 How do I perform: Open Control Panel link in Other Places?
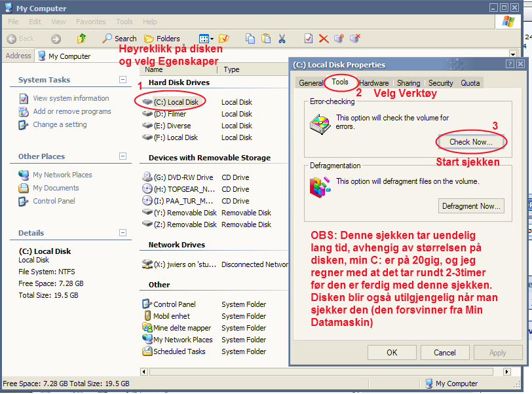pos(54,201)
